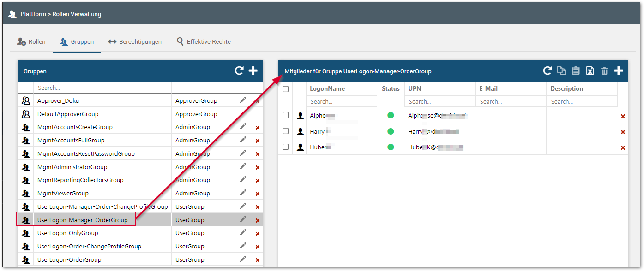This screenshot has width=644, height=271.
Task: Delete MgmtAccountsResetPasswordGroup
Action: point(258,154)
